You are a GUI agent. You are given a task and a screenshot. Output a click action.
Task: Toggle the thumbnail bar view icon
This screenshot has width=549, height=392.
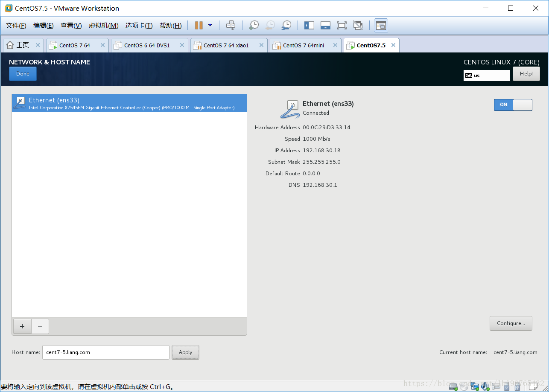(325, 26)
